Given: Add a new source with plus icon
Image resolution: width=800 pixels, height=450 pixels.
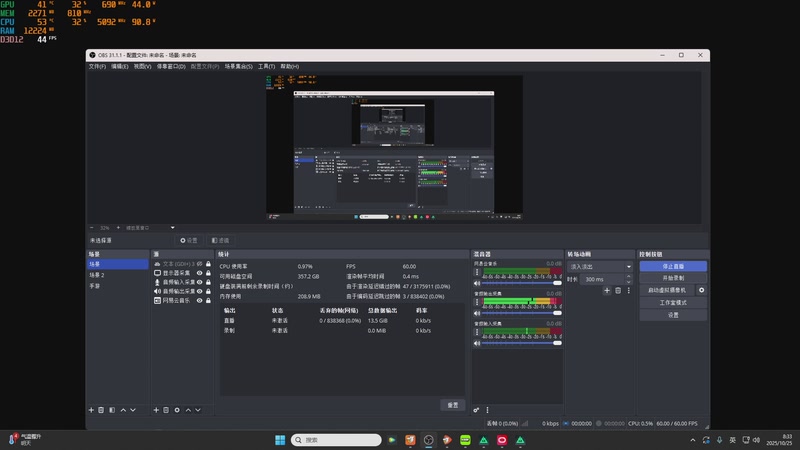Looking at the screenshot, I should coord(156,410).
